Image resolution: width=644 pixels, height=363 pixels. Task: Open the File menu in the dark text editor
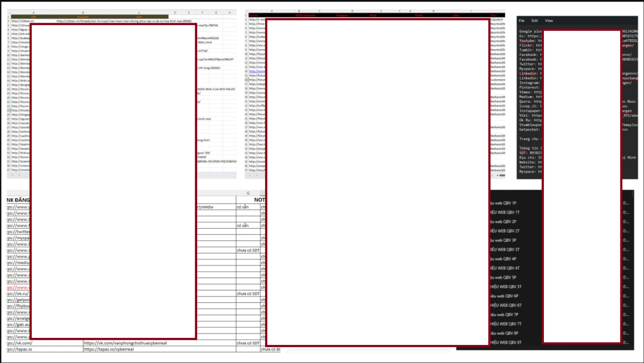point(522,21)
